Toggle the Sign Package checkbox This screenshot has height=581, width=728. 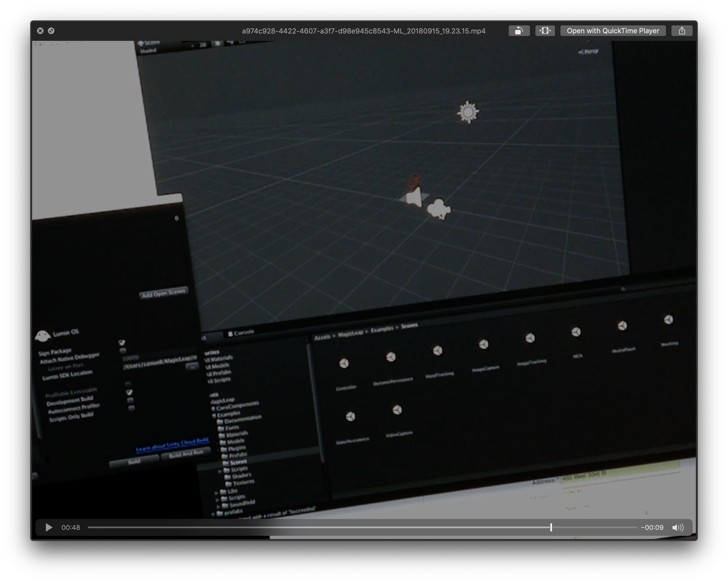(121, 343)
